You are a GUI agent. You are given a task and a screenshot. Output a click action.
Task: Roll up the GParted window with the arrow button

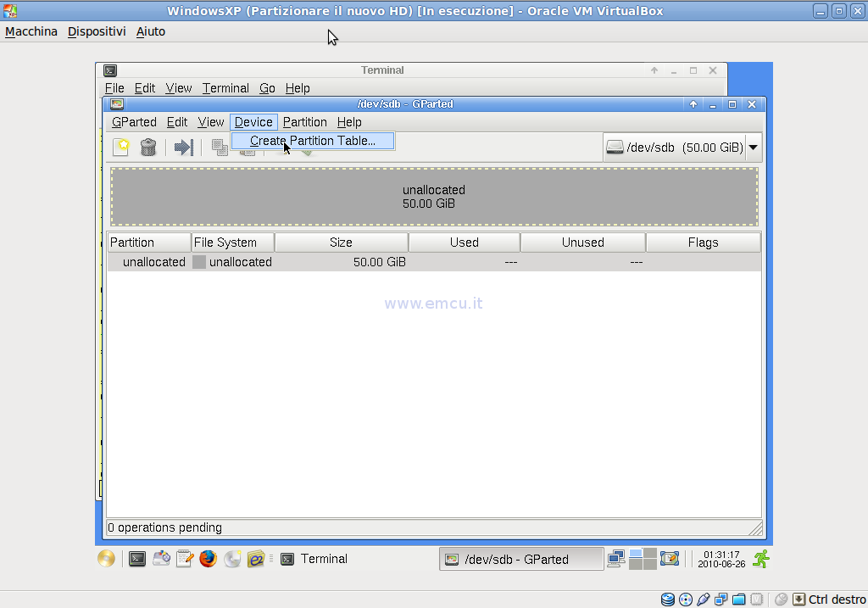click(693, 104)
